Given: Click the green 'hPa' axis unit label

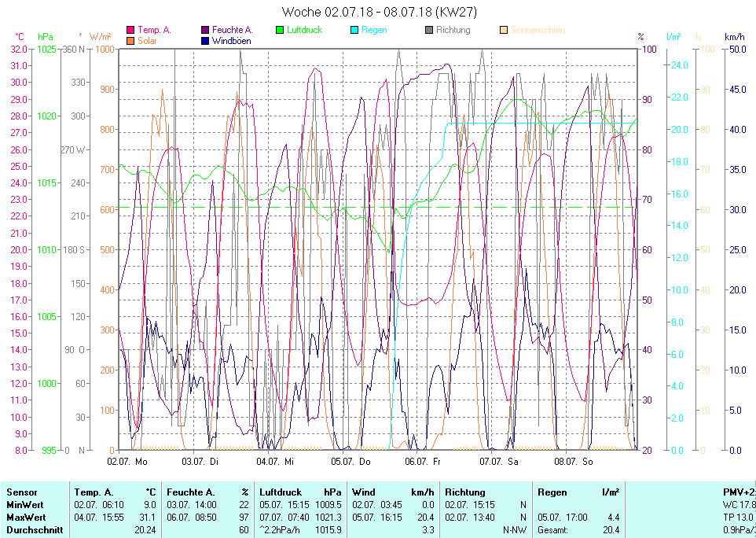Looking at the screenshot, I should click(46, 37).
